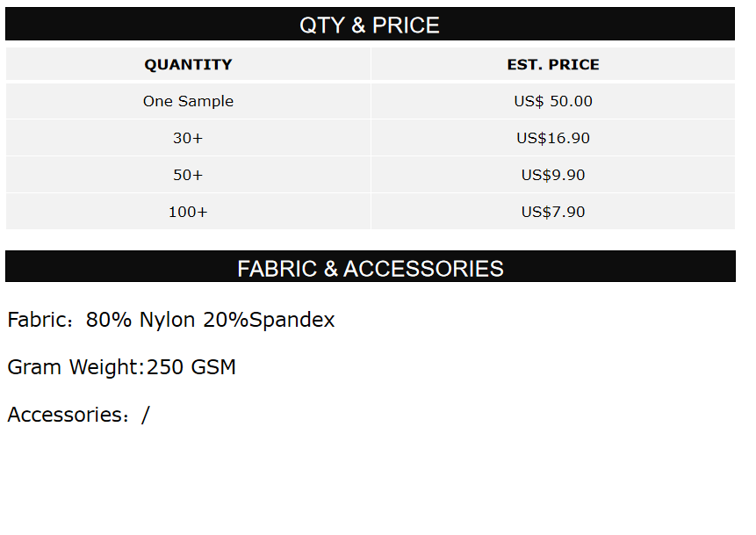This screenshot has height=535, width=756.
Task: Select the 30+ quantity cell
Action: click(188, 138)
